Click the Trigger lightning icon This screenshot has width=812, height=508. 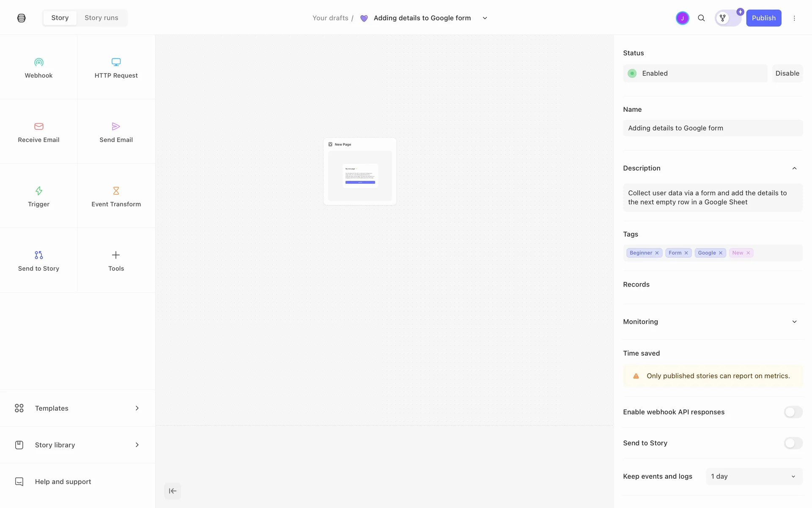(38, 191)
